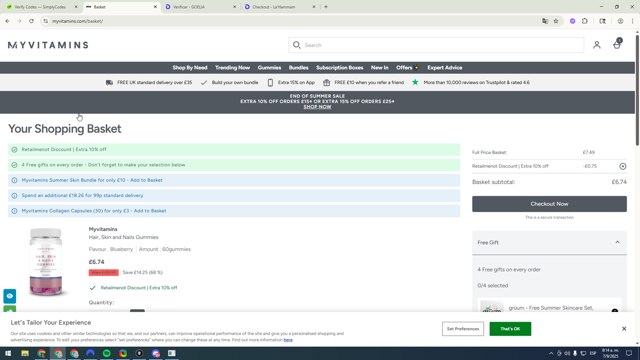Open the purple extension icon
Viewport: 640px width, 360px height.
click(x=573, y=21)
